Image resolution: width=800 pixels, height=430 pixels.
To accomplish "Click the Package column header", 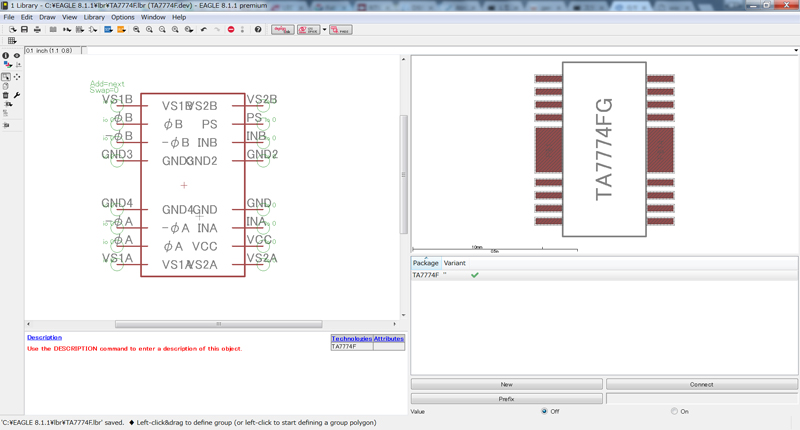I will 426,263.
